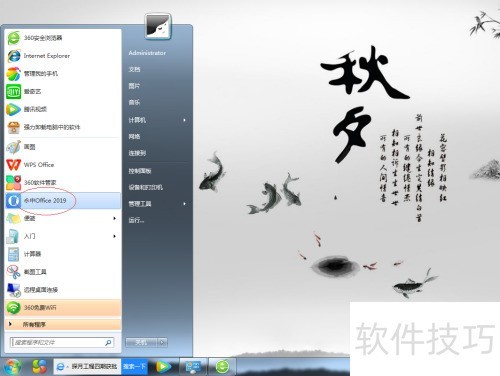The image size is (500, 376).
Task: Show 所有程序 All Programs
Action: (63, 324)
